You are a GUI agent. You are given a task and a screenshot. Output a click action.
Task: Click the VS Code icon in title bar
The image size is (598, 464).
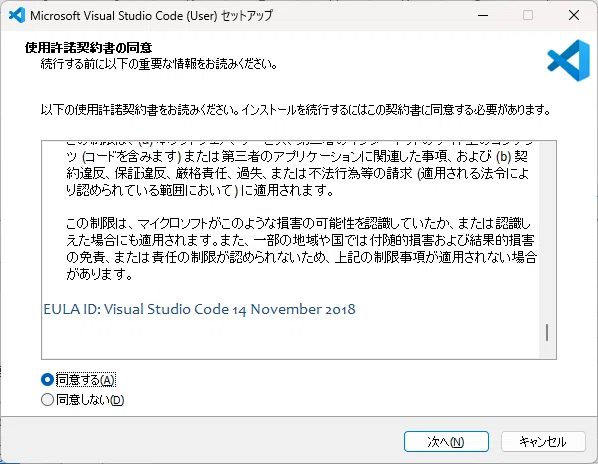click(x=17, y=16)
